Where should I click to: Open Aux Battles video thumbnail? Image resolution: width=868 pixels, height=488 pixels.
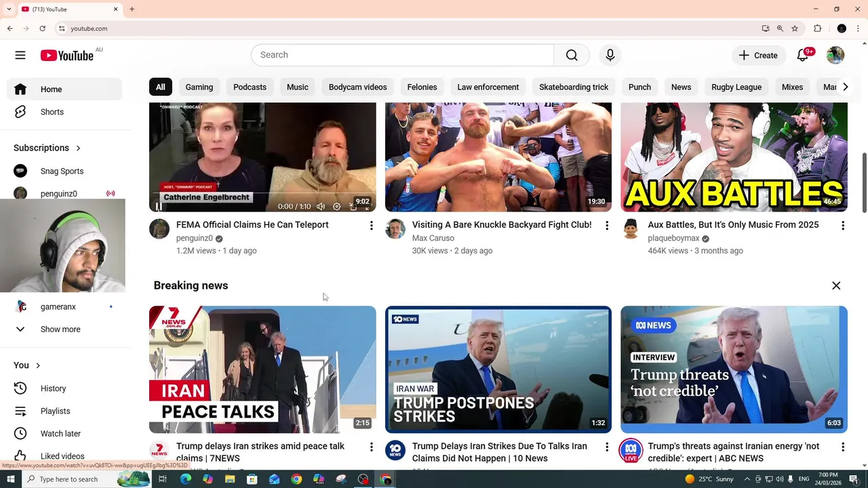click(x=734, y=157)
